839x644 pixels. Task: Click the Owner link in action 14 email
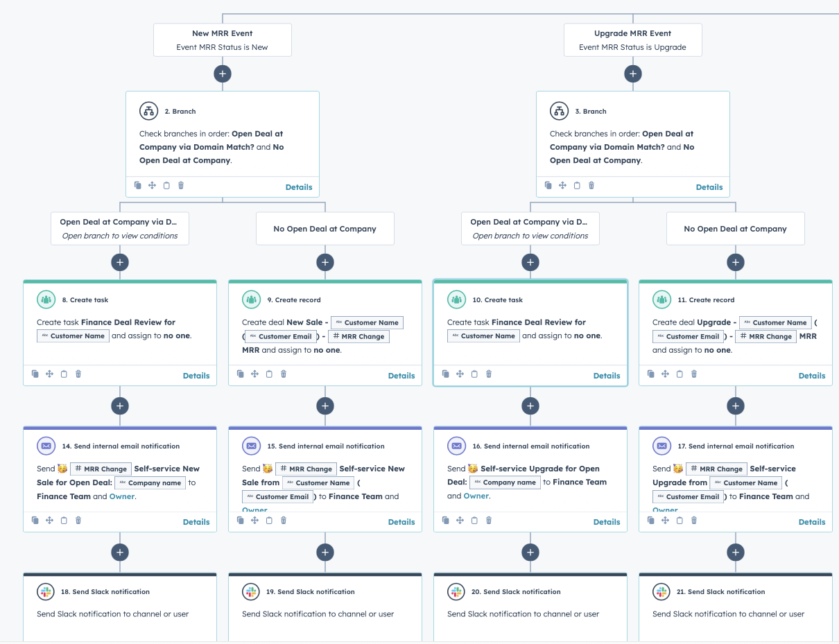[x=122, y=496]
